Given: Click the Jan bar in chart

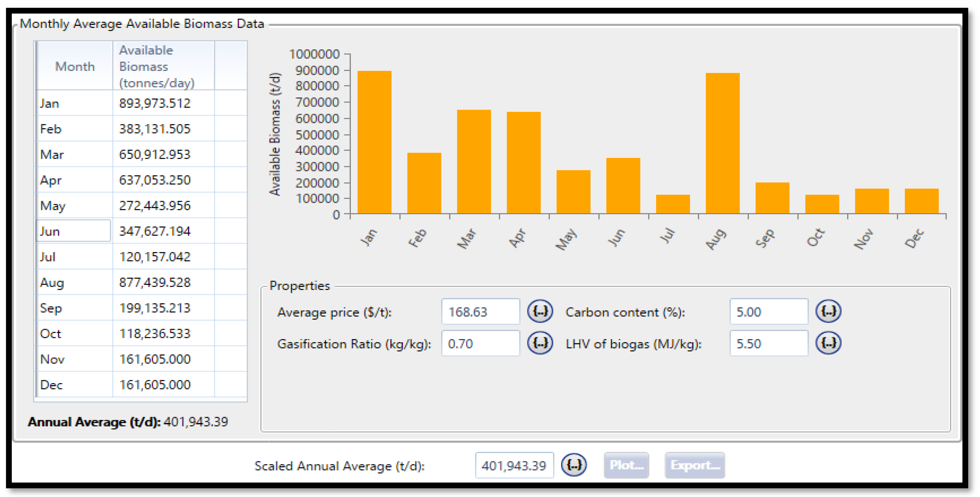Looking at the screenshot, I should pos(374,142).
